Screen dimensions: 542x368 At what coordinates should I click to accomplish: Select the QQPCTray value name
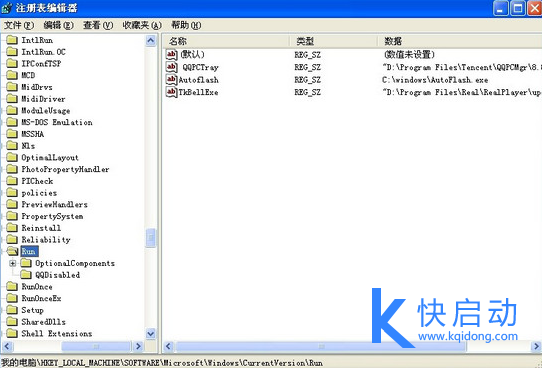click(x=200, y=67)
